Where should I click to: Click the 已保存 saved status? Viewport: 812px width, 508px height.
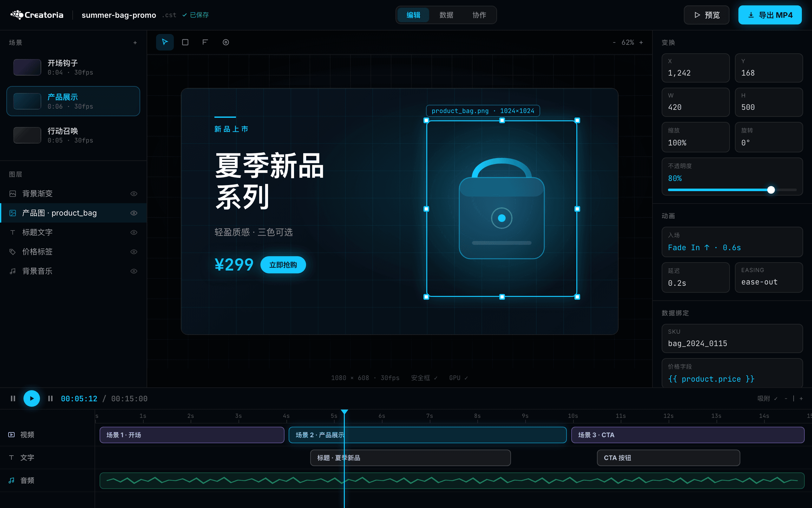[x=196, y=15]
